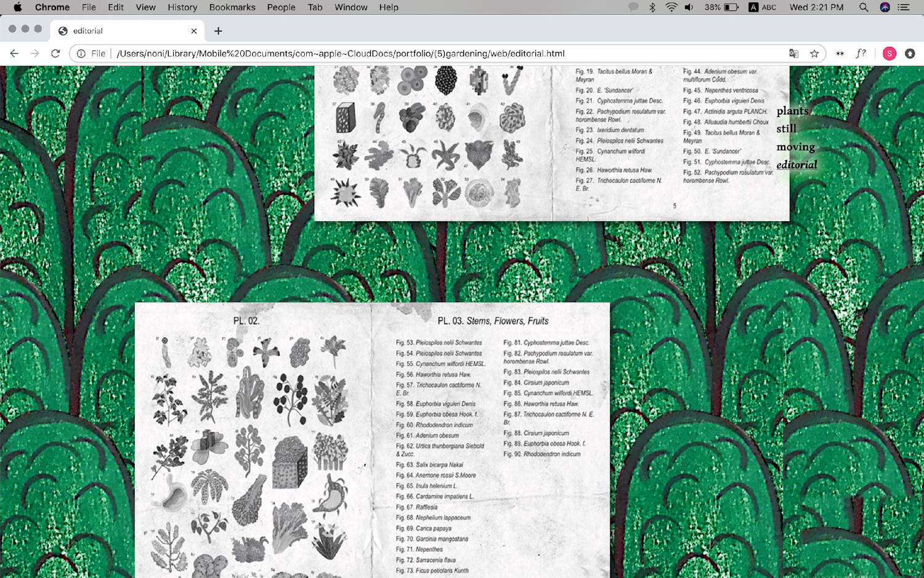Image resolution: width=924 pixels, height=578 pixels.
Task: Open the Tab menu
Action: coord(315,7)
